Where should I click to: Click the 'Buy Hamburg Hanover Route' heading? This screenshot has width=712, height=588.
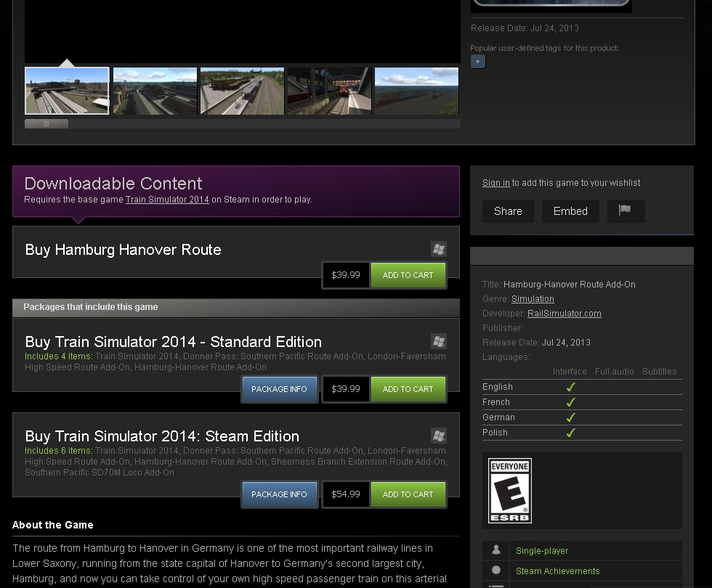[123, 250]
